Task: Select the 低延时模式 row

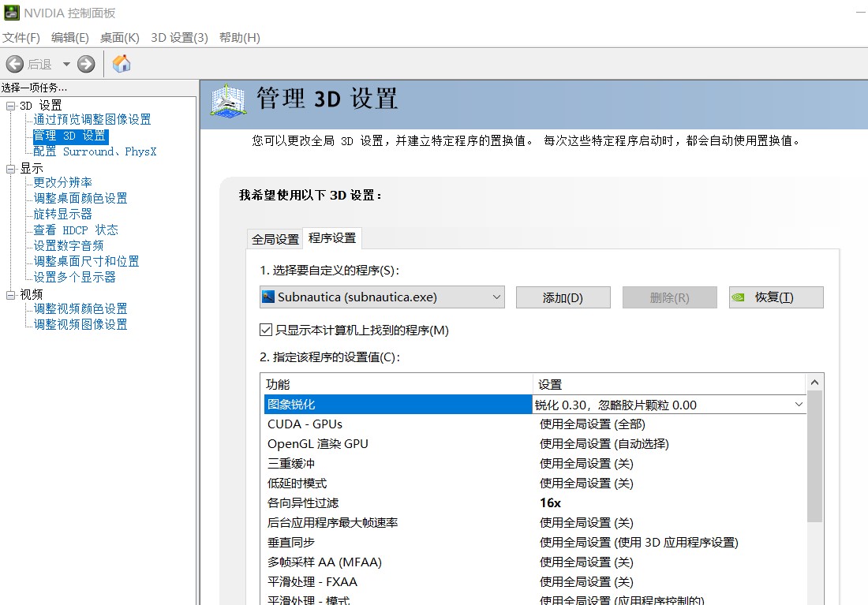Action: (x=535, y=484)
